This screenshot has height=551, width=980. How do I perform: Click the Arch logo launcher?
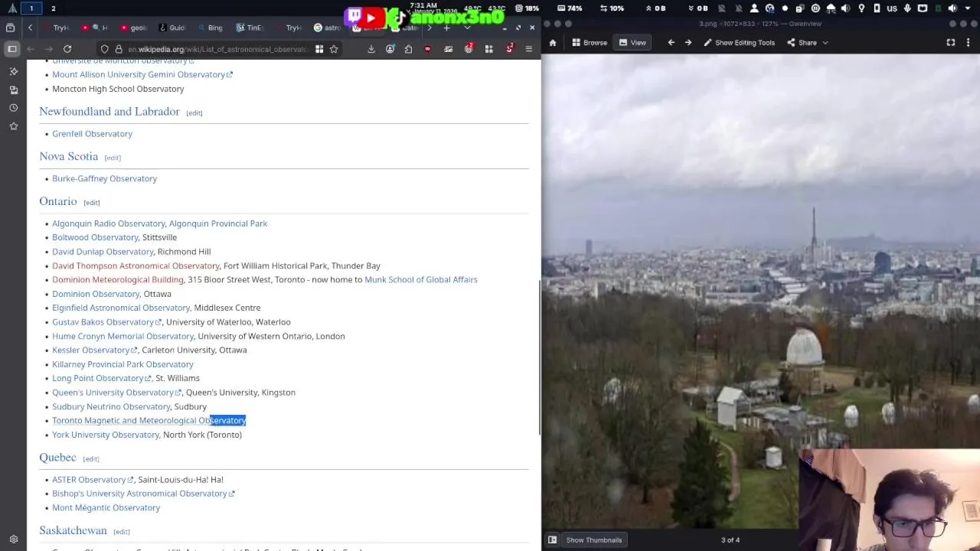point(12,8)
